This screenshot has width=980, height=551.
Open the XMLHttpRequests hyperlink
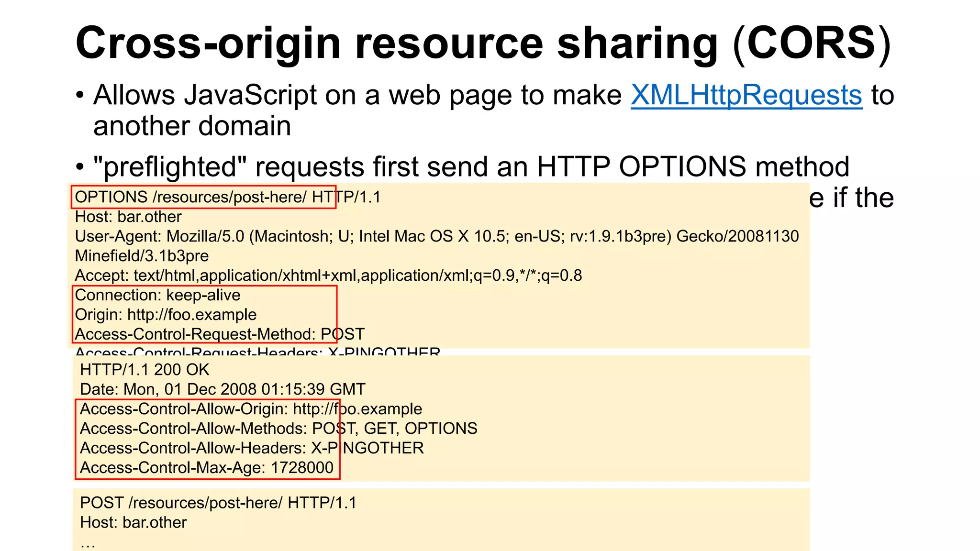746,95
